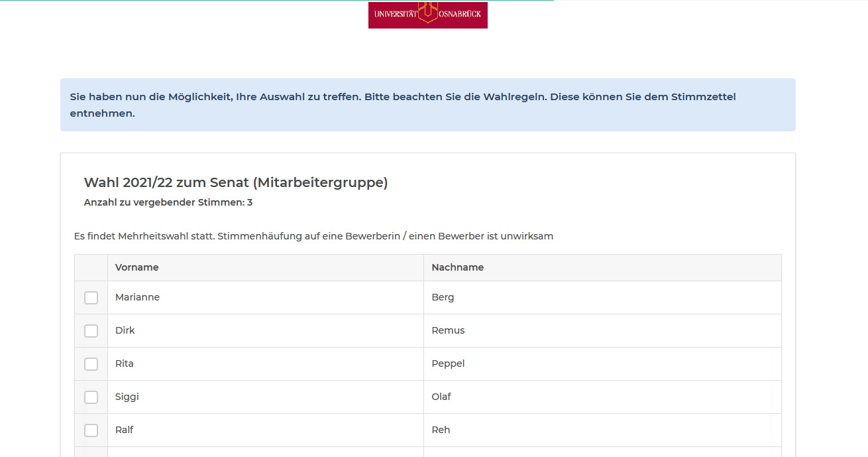Click the blue Wahlregeln info banner

click(427, 104)
